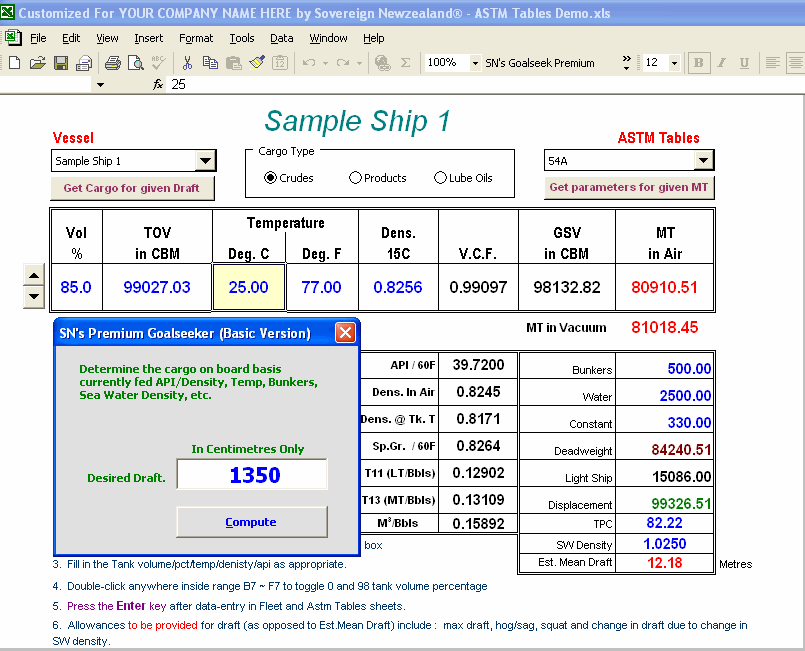The image size is (805, 651).
Task: Open the Name Box dropdown arrow
Action: (101, 85)
